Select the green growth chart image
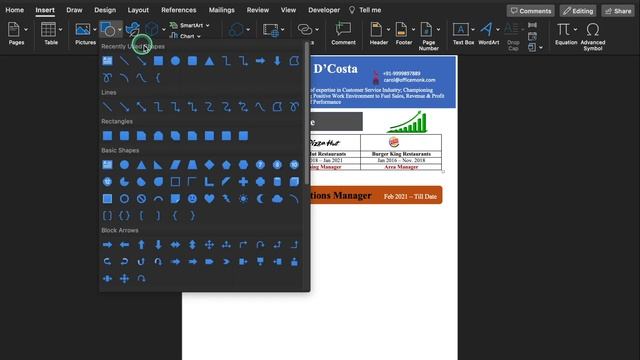Screen dimensions: 640x360 click(407, 122)
